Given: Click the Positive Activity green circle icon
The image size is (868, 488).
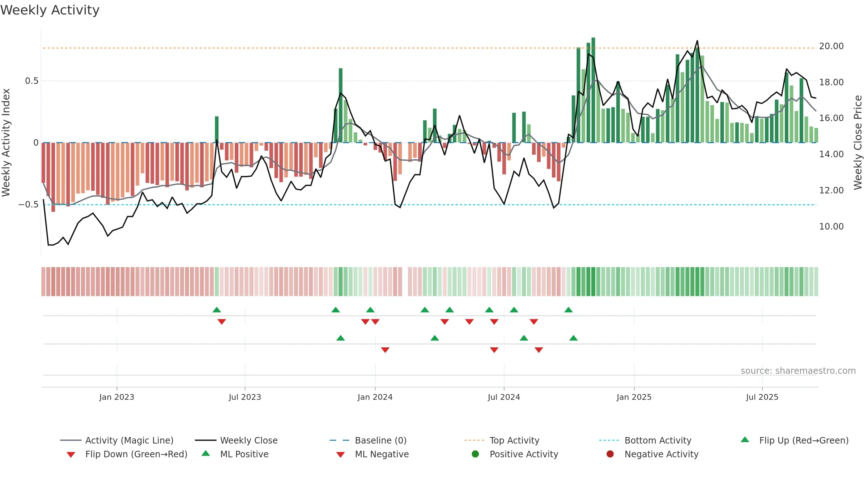Looking at the screenshot, I should 475,454.
